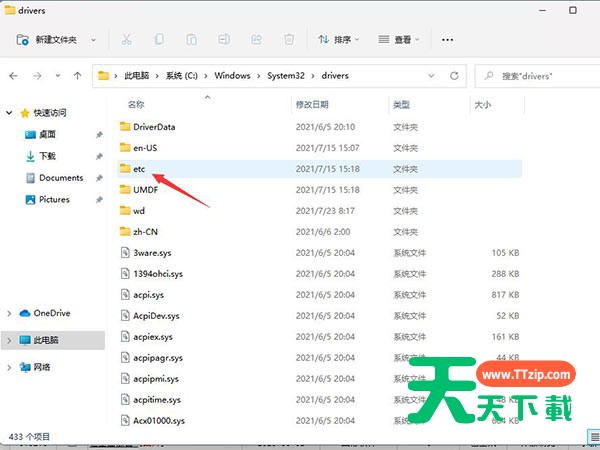The width and height of the screenshot is (600, 450).
Task: Open the See more ellipsis menu
Action: [x=447, y=40]
